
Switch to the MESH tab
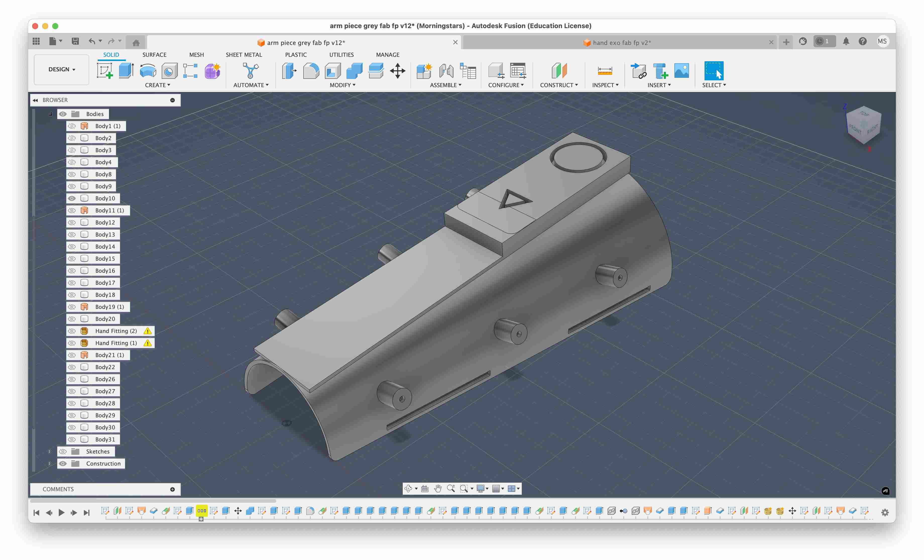coord(197,55)
